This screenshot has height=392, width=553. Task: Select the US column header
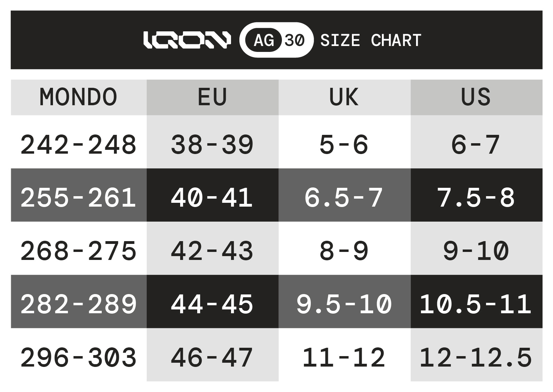pos(476,97)
